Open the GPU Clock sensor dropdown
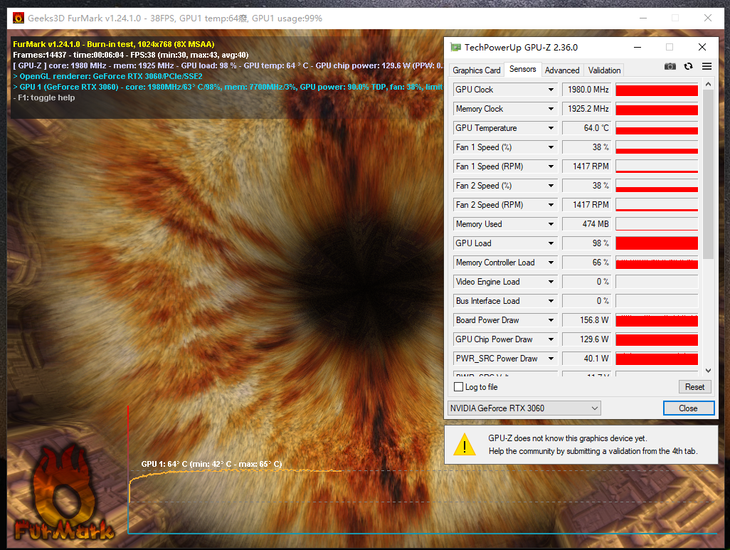730x550 pixels. pyautogui.click(x=551, y=89)
